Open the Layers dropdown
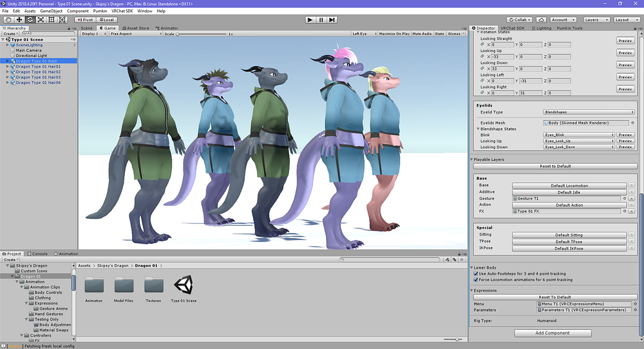This screenshot has height=349, width=644. (595, 20)
